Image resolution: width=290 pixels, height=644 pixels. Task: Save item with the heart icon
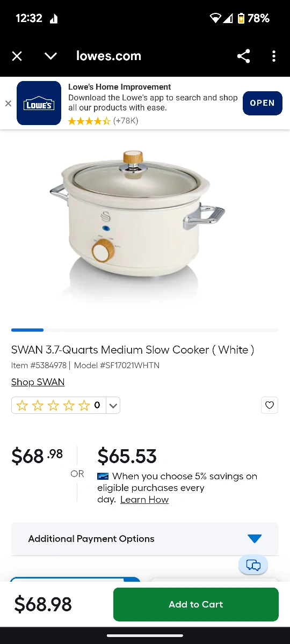270,405
